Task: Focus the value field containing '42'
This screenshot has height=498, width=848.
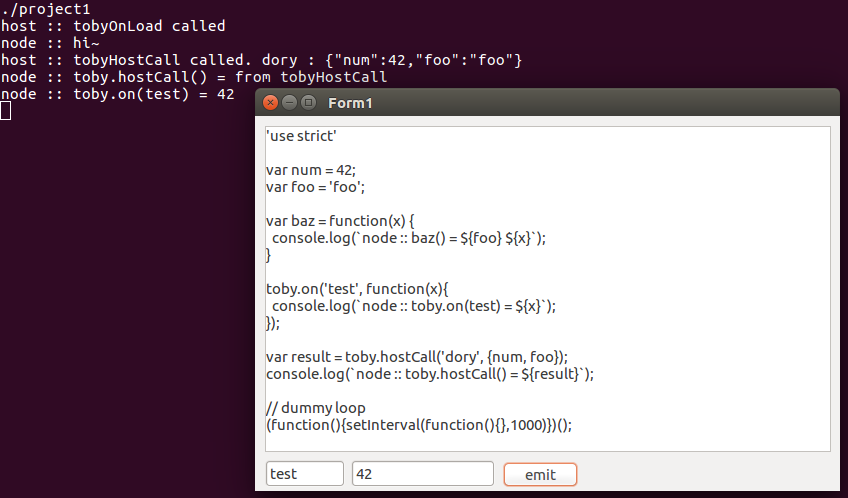Action: pyautogui.click(x=423, y=474)
